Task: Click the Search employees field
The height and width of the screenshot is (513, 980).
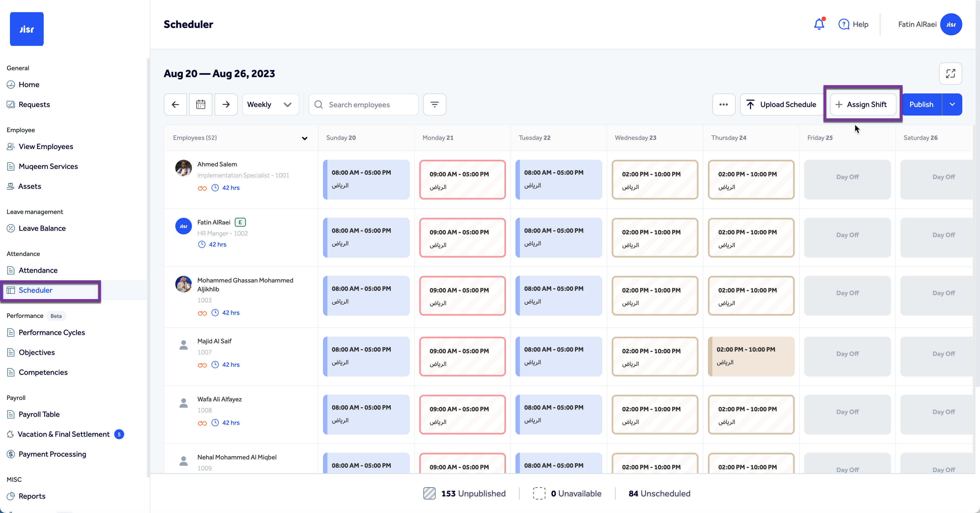Action: (363, 104)
